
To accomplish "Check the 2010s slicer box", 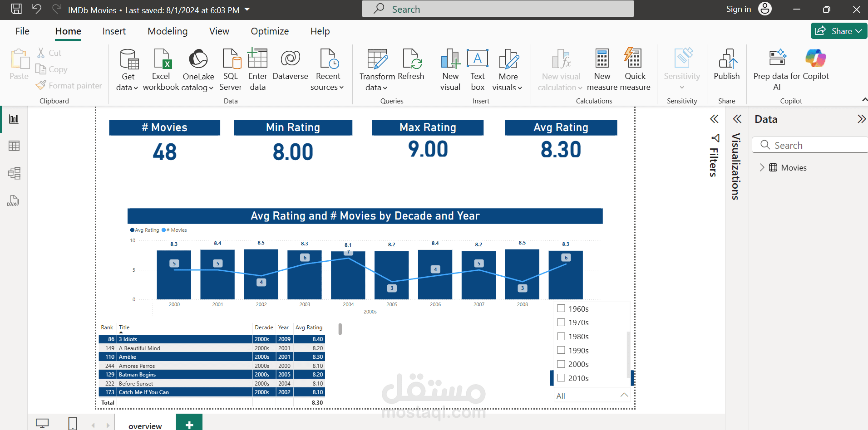I will pos(561,378).
